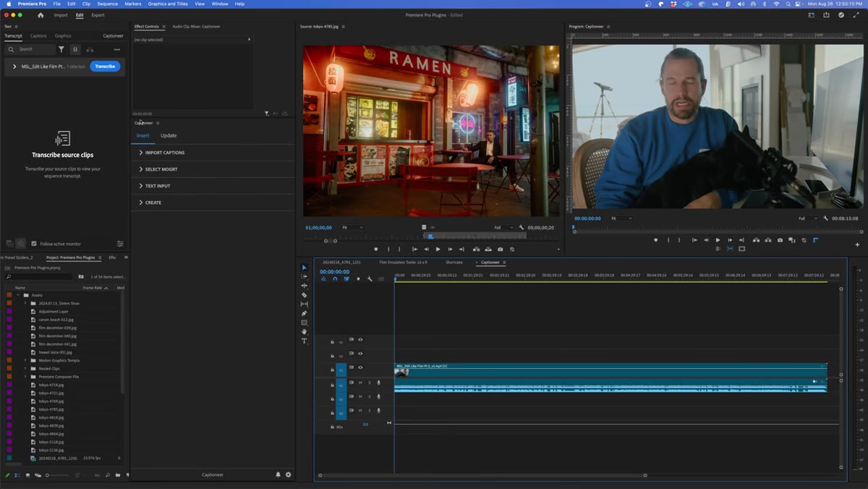
Task: Toggle V2 track output eye
Action: click(x=360, y=354)
